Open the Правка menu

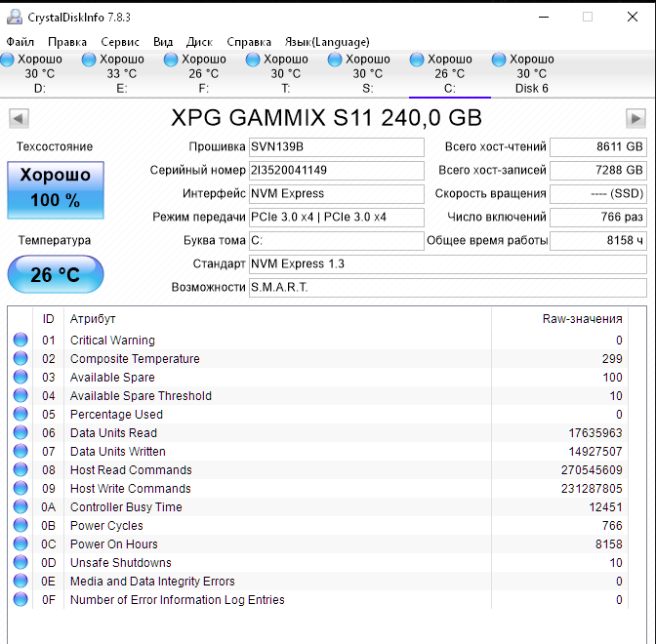coord(67,42)
